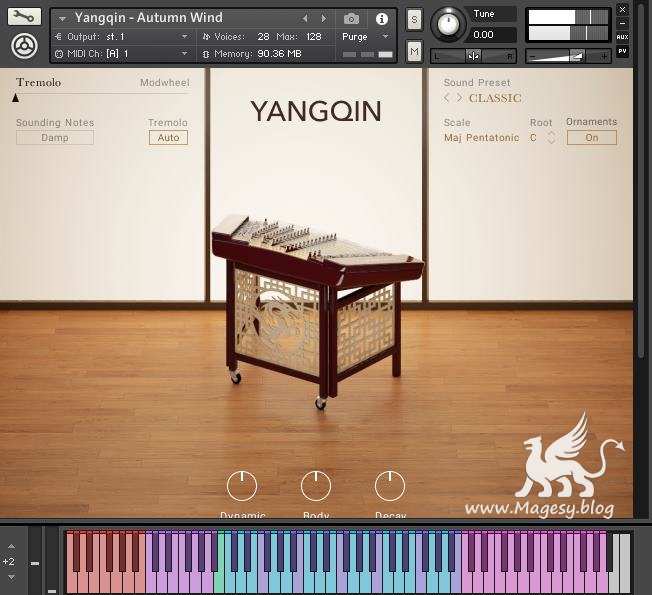Select previous Sound Preset arrow

(447, 98)
